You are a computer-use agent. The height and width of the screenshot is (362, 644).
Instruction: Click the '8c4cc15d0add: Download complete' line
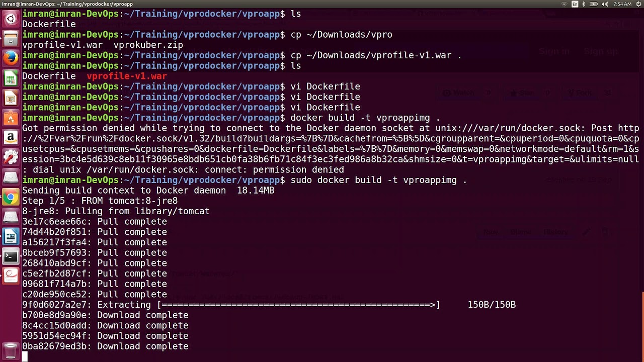(105, 326)
